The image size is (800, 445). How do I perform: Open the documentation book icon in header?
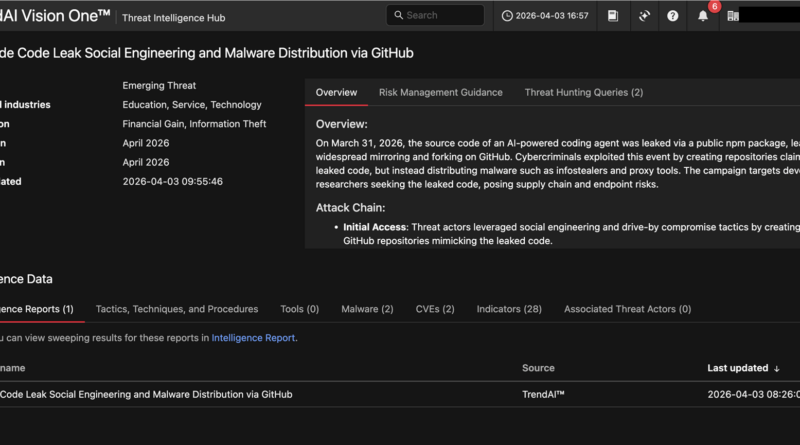click(x=613, y=16)
